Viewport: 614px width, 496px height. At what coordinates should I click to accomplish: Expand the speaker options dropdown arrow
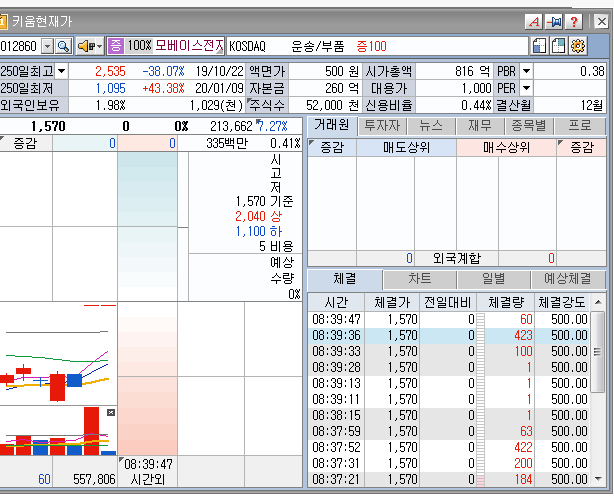(99, 46)
